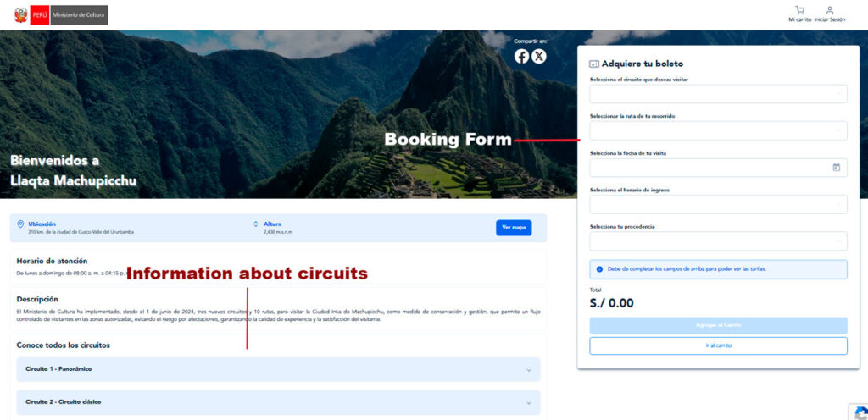Expand Circuito 2 - Circuito clásico section
Screen dimensions: 868x420
coord(278,401)
